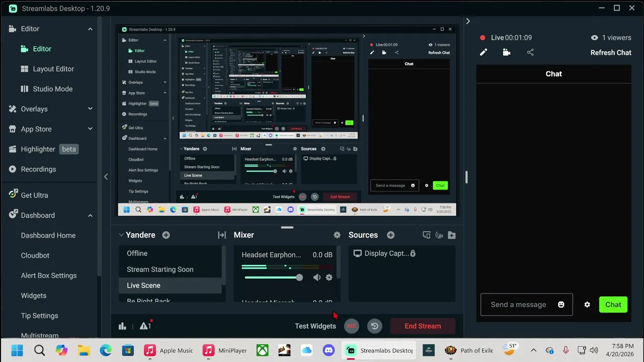Open Xbox app from taskbar

(x=263, y=350)
